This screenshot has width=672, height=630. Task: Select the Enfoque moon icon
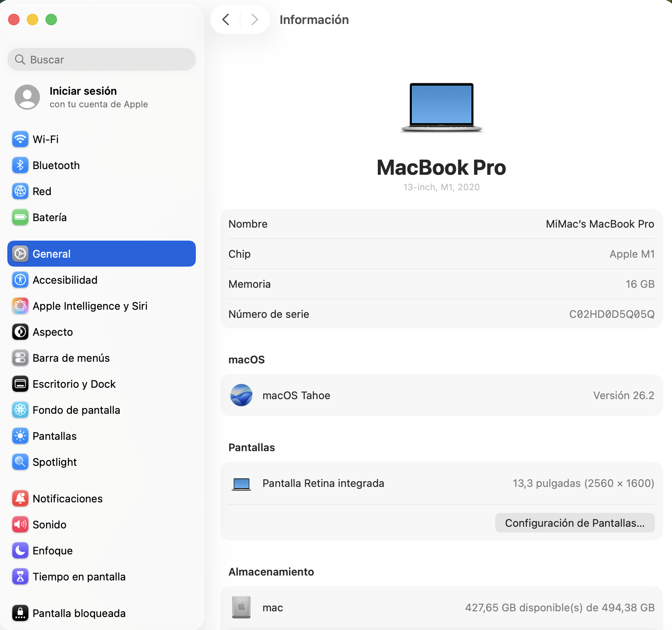[20, 551]
